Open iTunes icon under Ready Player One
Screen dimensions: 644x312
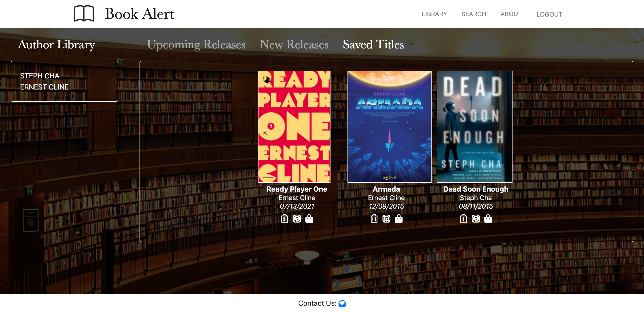coord(297,219)
